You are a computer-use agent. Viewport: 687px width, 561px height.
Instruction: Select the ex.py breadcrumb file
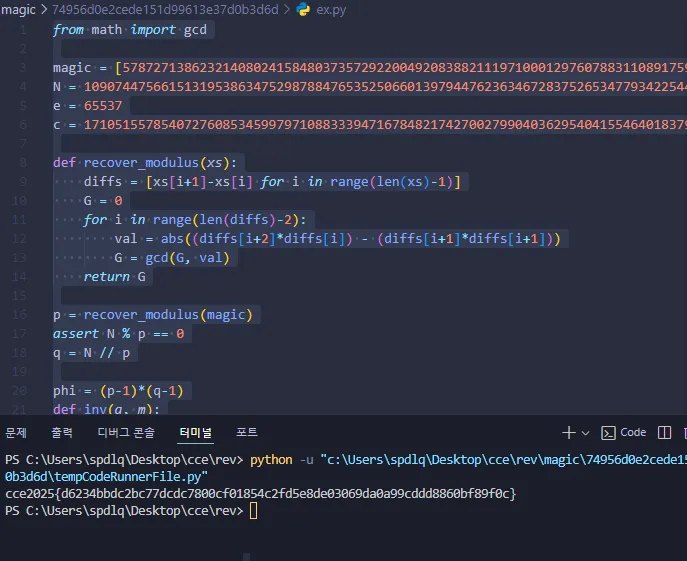(331, 10)
